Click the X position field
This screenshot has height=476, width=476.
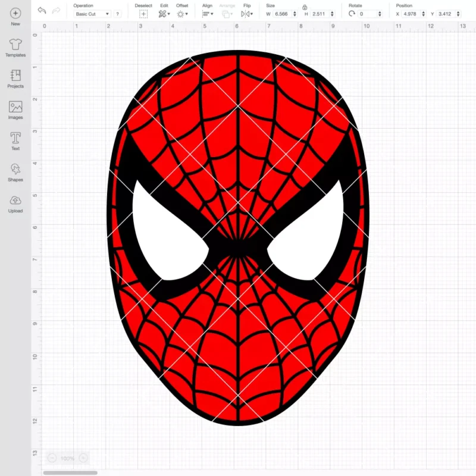tap(411, 14)
